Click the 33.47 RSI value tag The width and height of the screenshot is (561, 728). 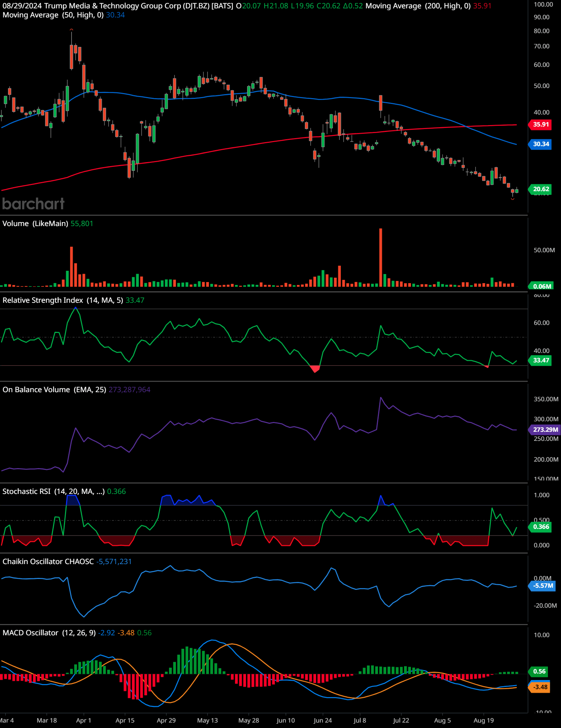(x=540, y=361)
